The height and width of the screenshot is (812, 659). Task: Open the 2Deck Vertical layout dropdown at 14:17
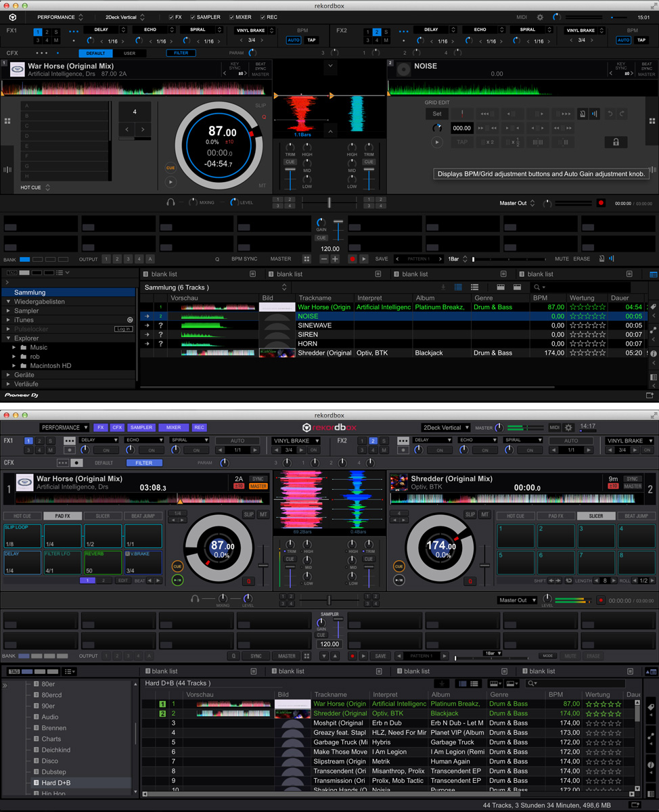click(x=445, y=428)
